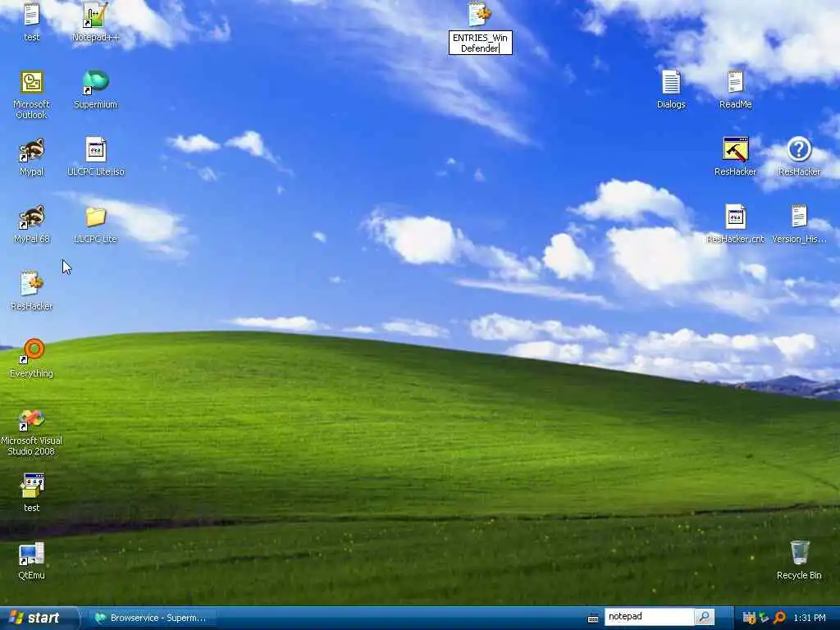Click the magnifier search button in taskbar

(x=705, y=617)
